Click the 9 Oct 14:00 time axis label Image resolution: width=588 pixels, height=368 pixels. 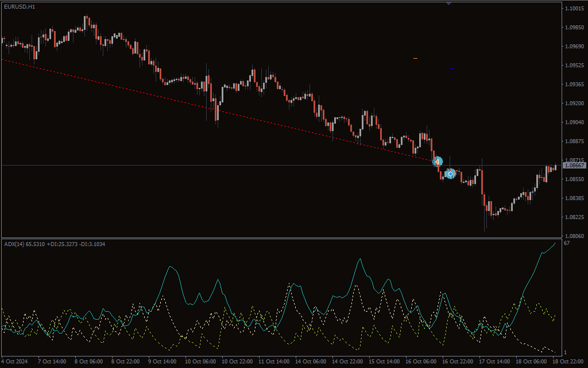pos(163,362)
